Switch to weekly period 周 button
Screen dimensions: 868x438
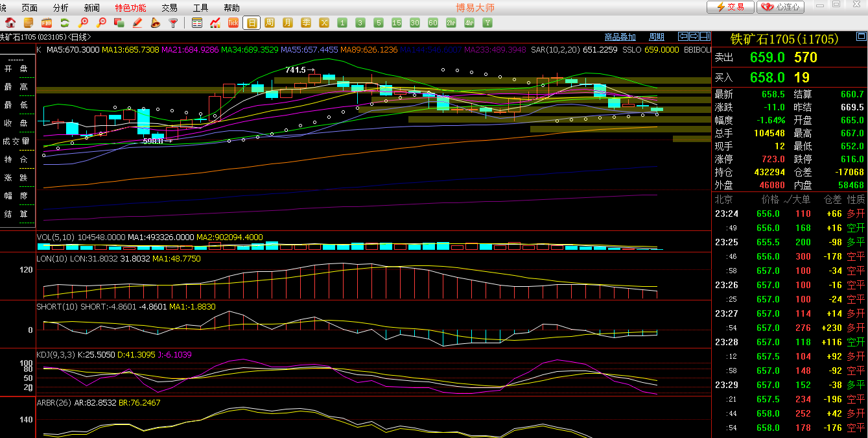point(270,23)
